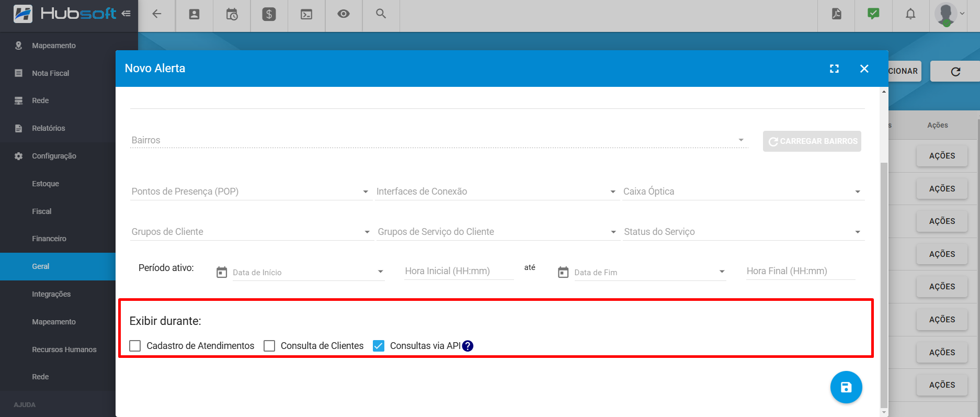This screenshot has height=417, width=980.
Task: Open the PDF document icon
Action: tap(837, 14)
